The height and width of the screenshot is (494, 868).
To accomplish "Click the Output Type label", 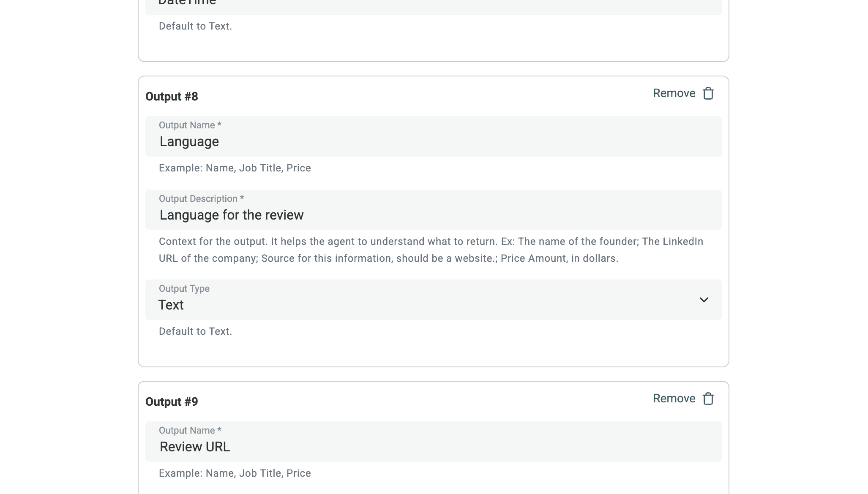I will (x=184, y=289).
